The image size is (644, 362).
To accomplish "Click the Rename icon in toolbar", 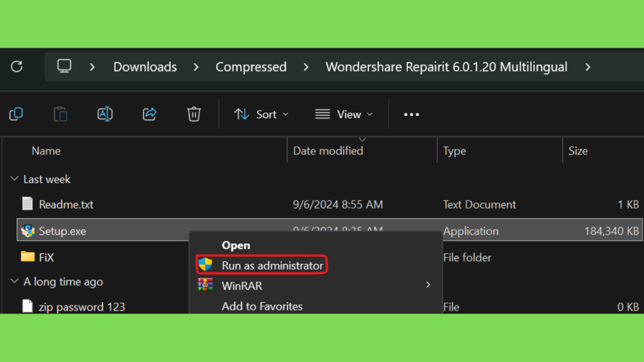I will tap(105, 114).
